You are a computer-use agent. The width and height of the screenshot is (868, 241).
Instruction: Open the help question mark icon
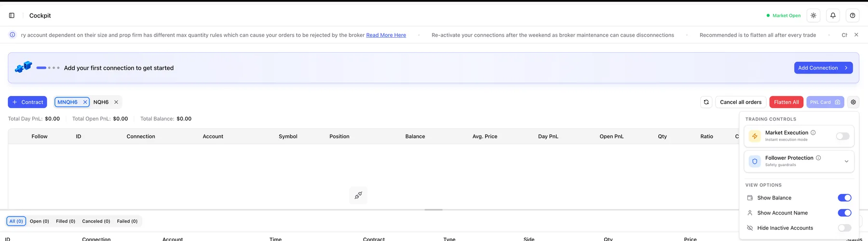click(x=853, y=15)
